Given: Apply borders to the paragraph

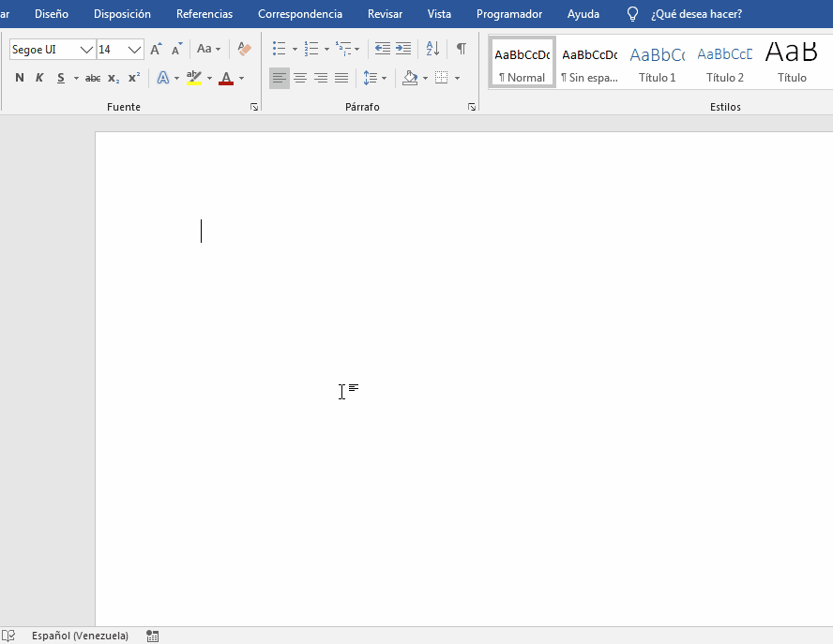Looking at the screenshot, I should pos(442,78).
